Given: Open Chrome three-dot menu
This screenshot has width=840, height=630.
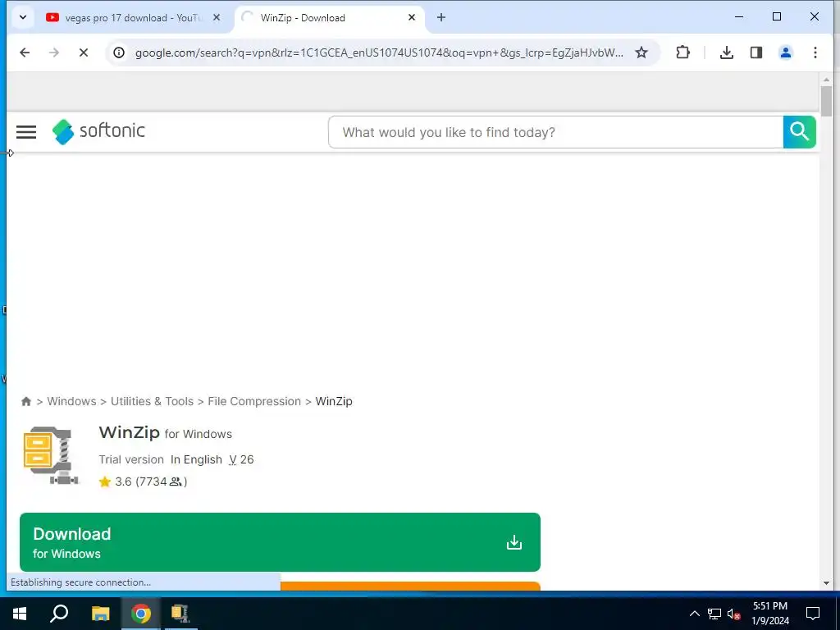Looking at the screenshot, I should coord(815,52).
